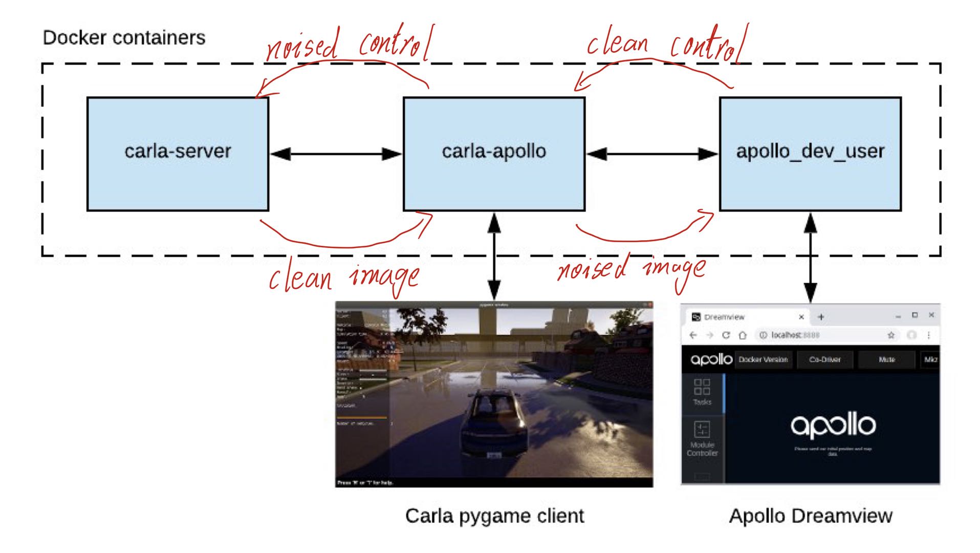
Task: Select the carla-apollo container box
Action: tap(494, 154)
